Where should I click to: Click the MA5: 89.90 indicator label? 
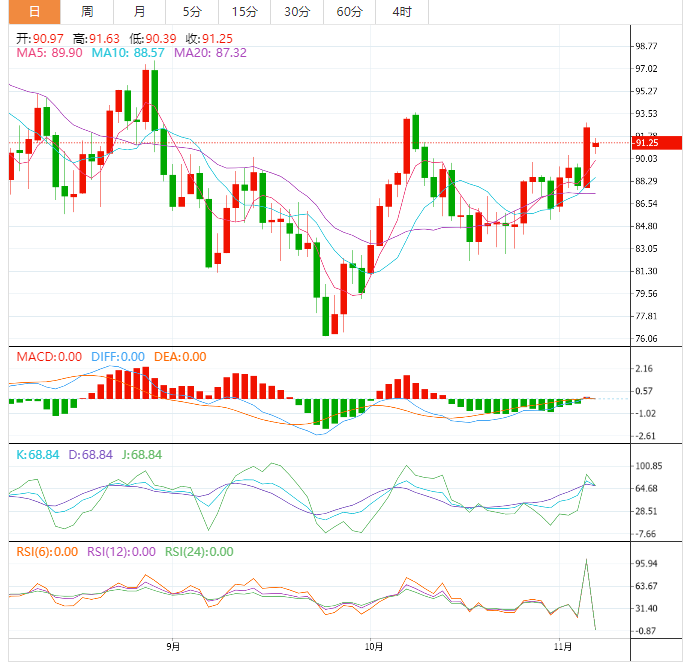[x=49, y=53]
